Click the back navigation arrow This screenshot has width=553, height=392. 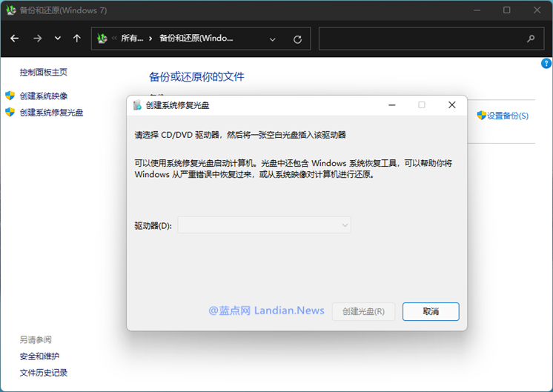15,39
